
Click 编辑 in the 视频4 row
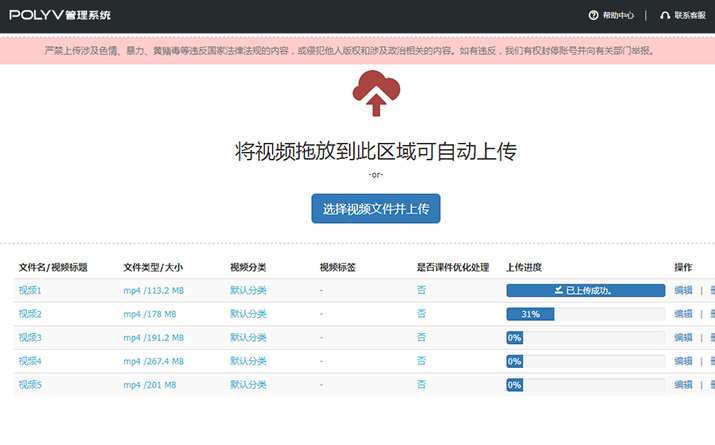tap(683, 361)
